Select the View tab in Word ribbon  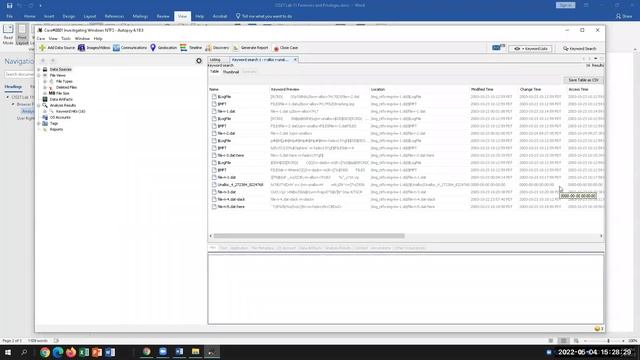coord(182,16)
